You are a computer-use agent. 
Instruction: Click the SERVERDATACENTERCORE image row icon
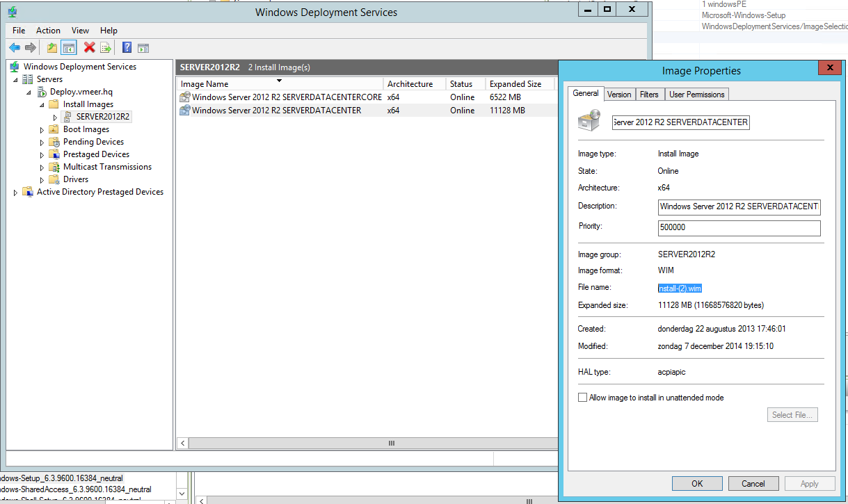coord(185,97)
